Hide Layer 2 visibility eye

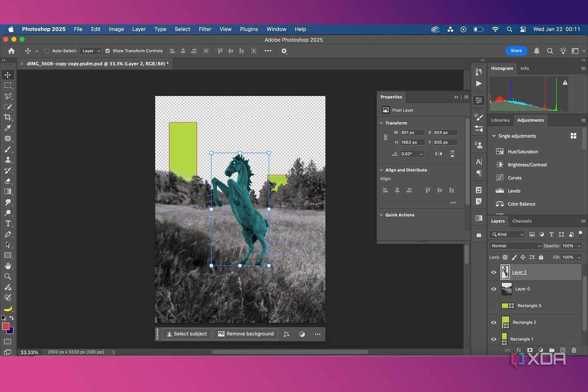point(494,272)
